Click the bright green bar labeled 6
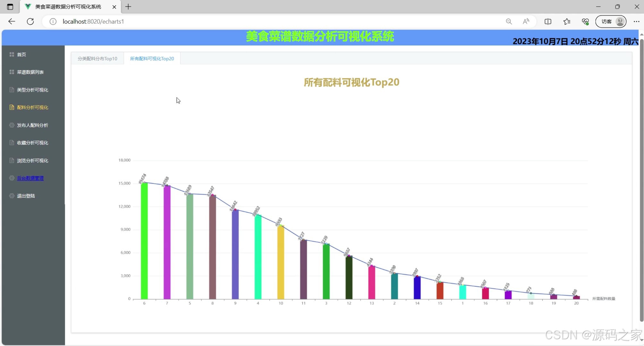 (x=144, y=240)
